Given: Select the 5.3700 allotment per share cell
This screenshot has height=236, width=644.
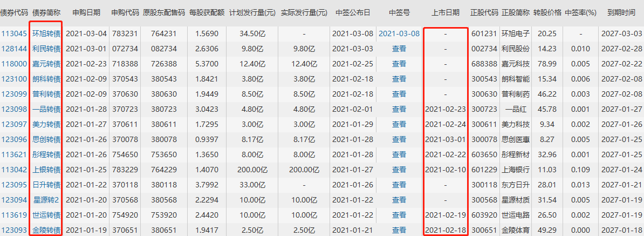Looking at the screenshot, I should pos(207,64).
